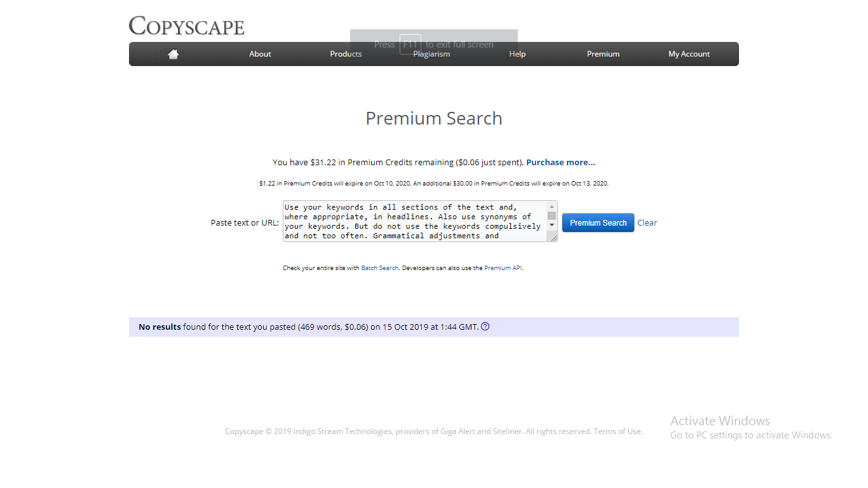Open the Premium API link
The height and width of the screenshot is (488, 868).
click(503, 268)
